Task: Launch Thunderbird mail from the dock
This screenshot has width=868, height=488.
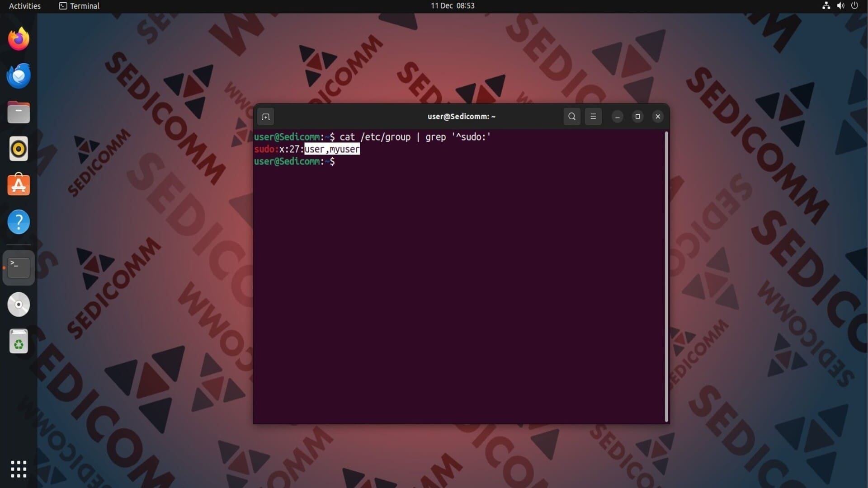Action: pos(19,75)
